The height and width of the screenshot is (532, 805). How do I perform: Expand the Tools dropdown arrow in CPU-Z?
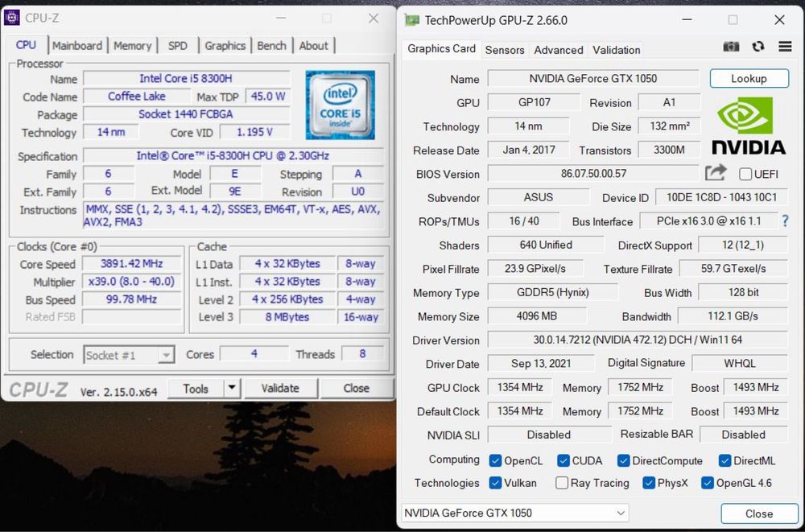(x=232, y=388)
